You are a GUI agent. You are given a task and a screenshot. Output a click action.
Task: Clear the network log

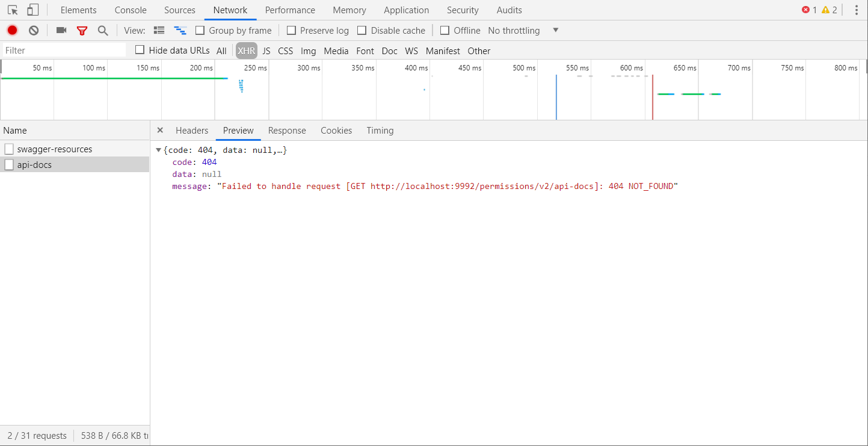pos(34,30)
